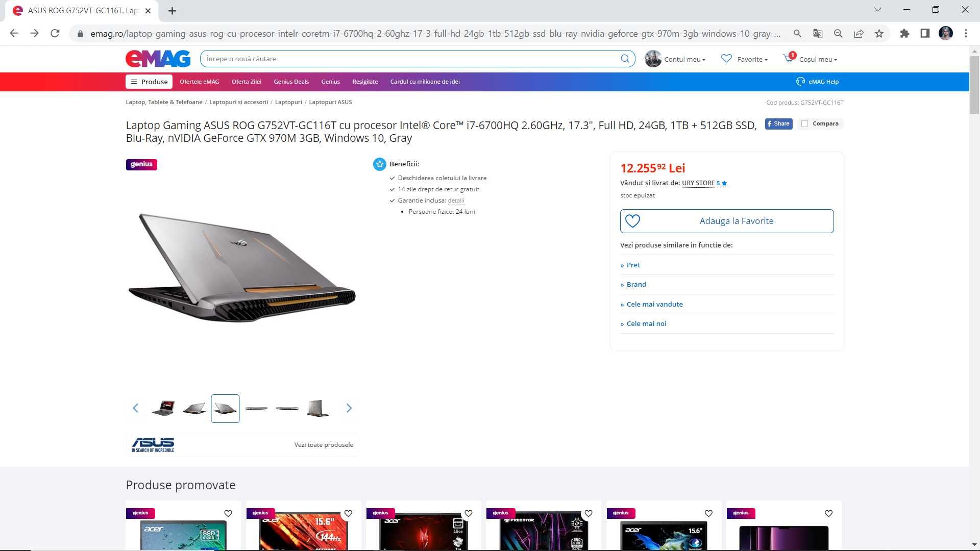The height and width of the screenshot is (551, 980).
Task: Open Cardul cu milioane de idei
Action: click(x=425, y=82)
